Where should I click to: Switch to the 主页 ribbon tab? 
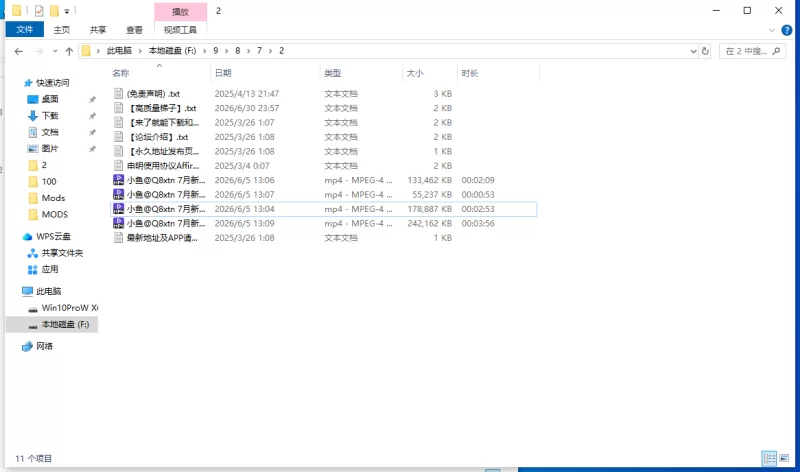click(62, 30)
